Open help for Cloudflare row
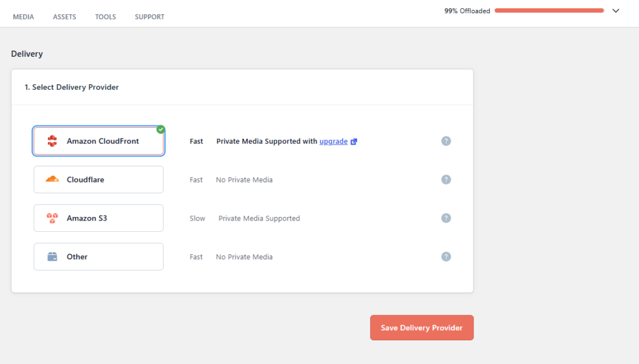Screen dimensions: 639x364 pyautogui.click(x=446, y=180)
